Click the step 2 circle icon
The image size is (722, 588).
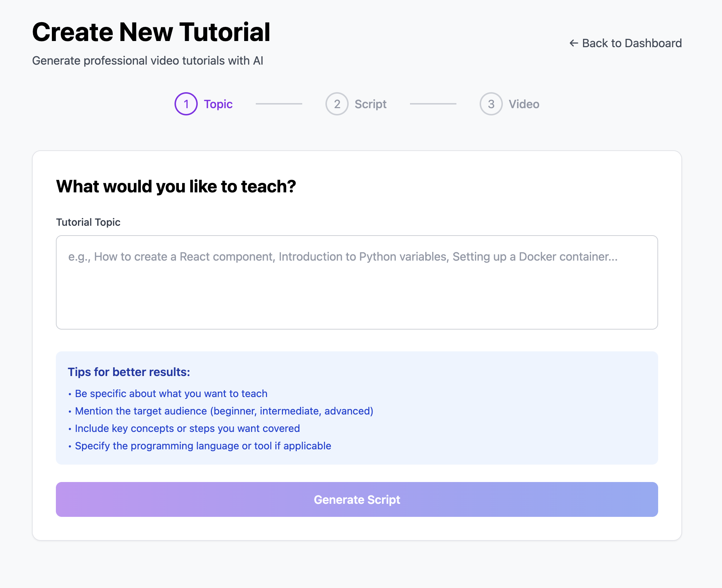pos(337,104)
